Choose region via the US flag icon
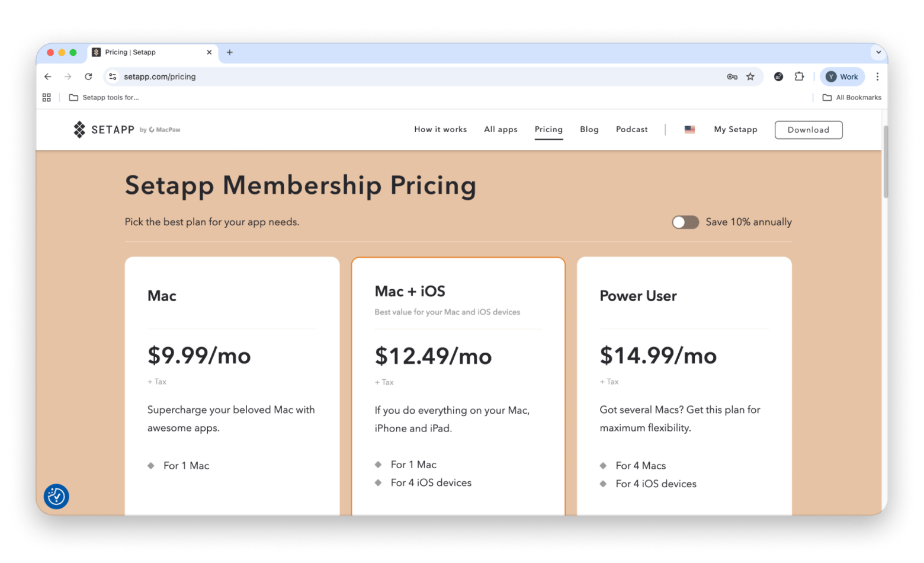Image resolution: width=924 pixels, height=563 pixels. point(689,129)
